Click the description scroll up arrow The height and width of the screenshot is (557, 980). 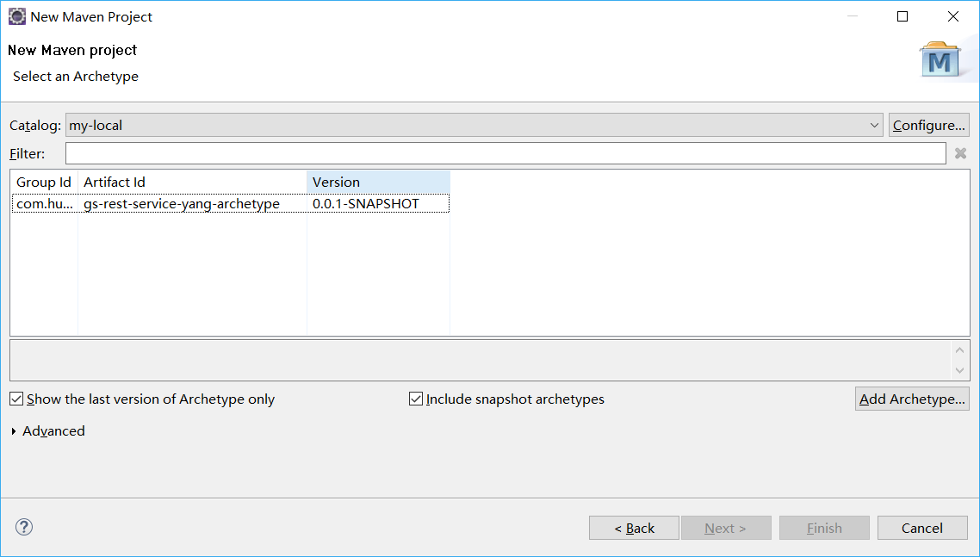point(960,350)
